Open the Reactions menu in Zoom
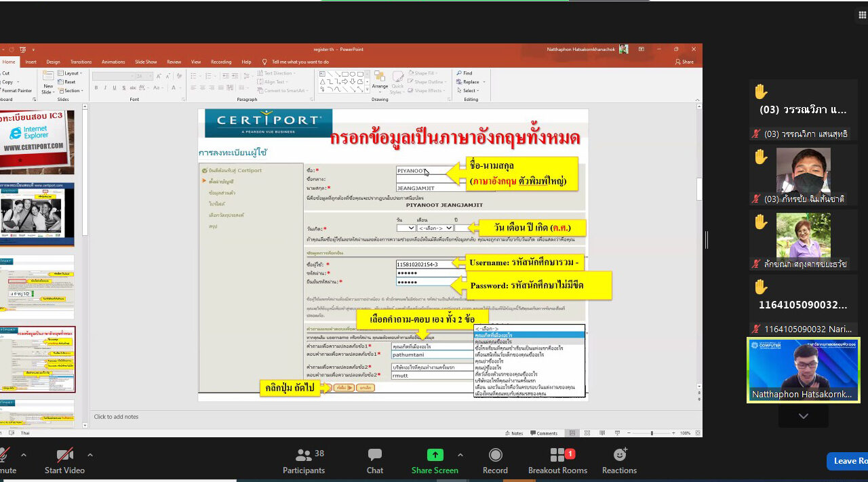The image size is (868, 482). pyautogui.click(x=619, y=462)
